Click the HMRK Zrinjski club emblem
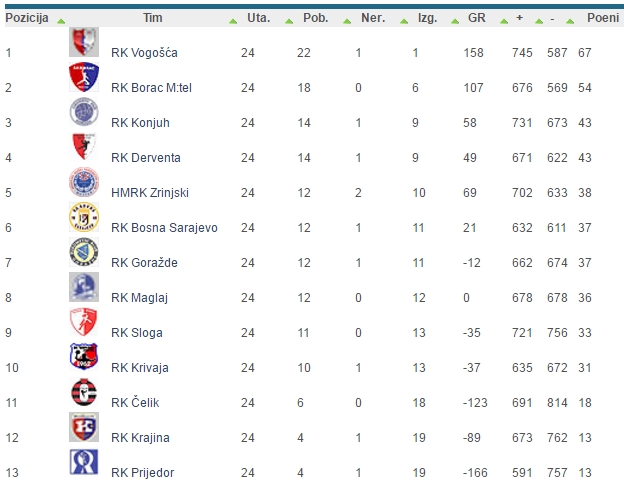Image resolution: width=624 pixels, height=494 pixels. [84, 183]
